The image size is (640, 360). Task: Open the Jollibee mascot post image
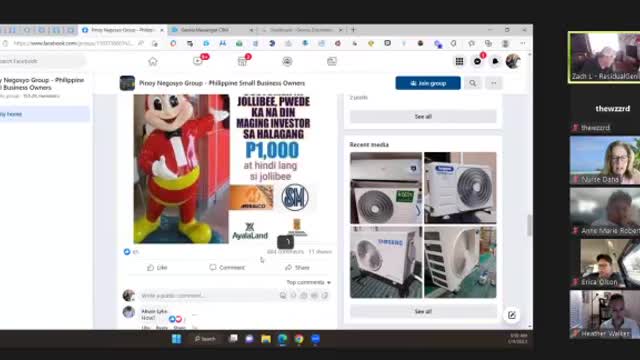pyautogui.click(x=181, y=169)
